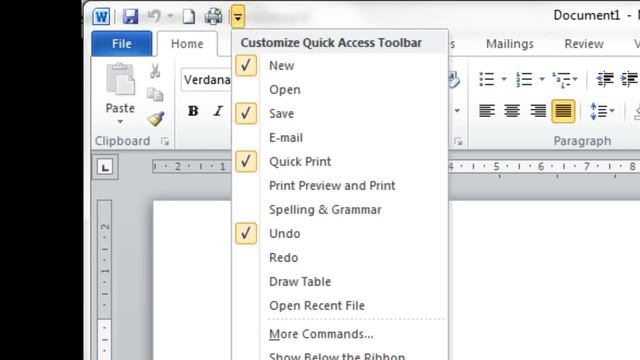Choose Show Below the Ribbon
The height and width of the screenshot is (360, 640).
[x=340, y=354]
